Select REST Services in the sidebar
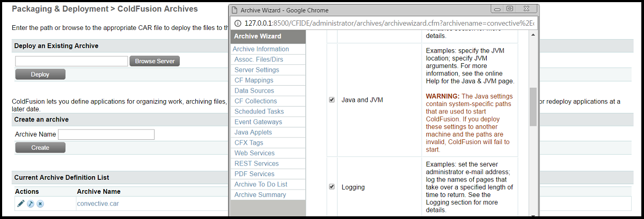Viewport: 644px width, 219px height. click(257, 163)
